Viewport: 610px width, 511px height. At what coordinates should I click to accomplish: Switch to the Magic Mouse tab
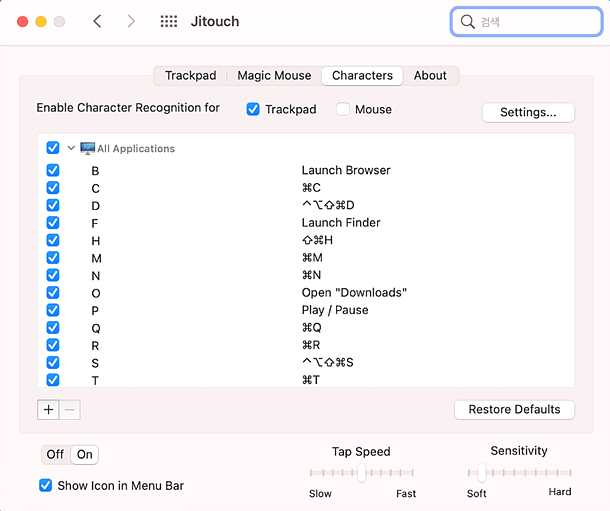click(274, 75)
